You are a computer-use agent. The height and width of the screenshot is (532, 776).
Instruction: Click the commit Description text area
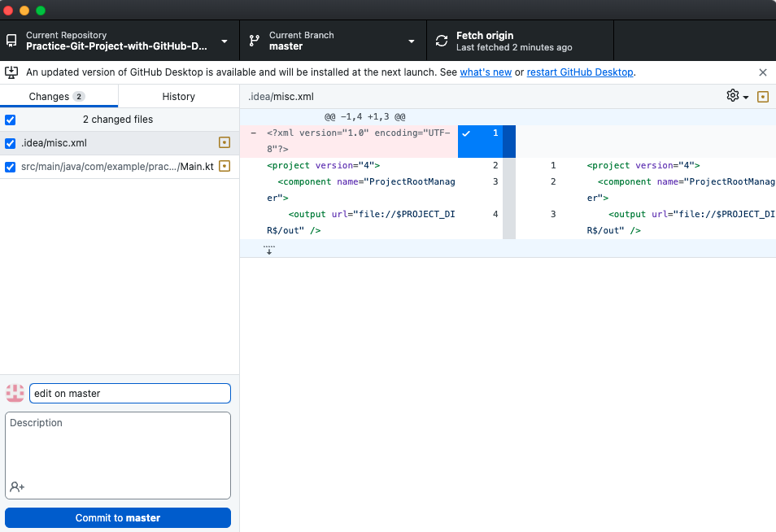[x=118, y=447]
